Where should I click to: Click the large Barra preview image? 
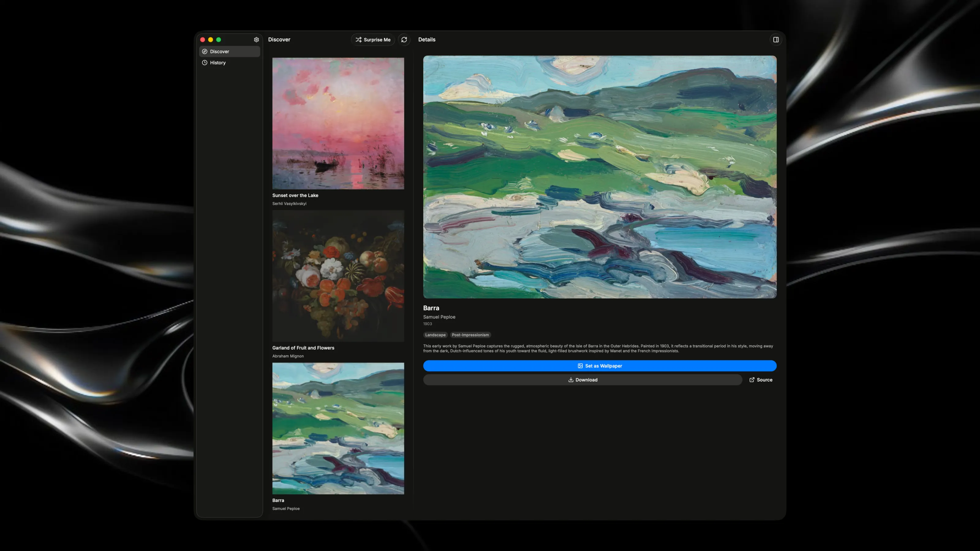tap(600, 177)
